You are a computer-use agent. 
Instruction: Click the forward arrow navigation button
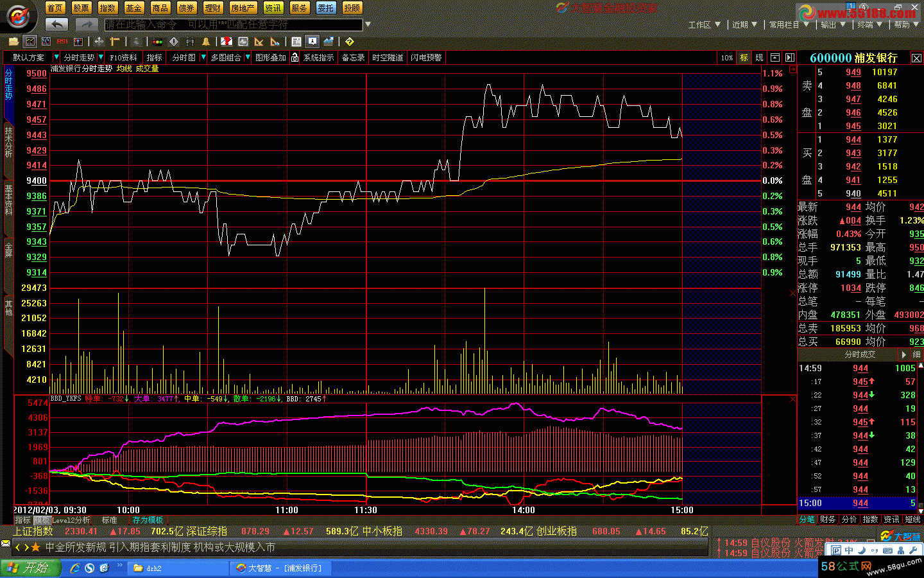(x=87, y=24)
